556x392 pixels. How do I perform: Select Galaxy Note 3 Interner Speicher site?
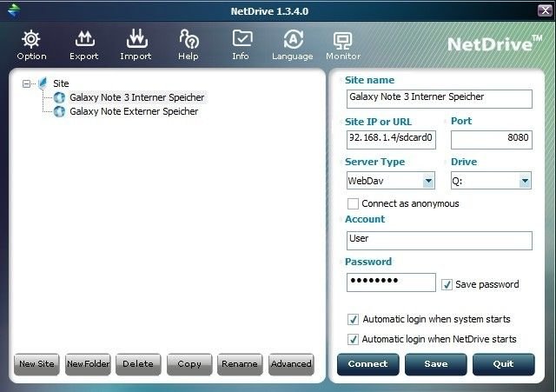(x=136, y=97)
